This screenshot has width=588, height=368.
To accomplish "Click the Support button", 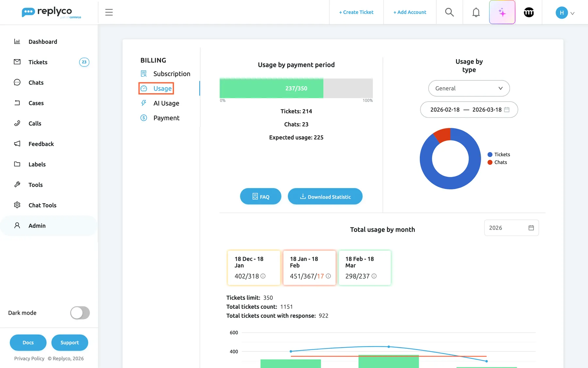I will pos(70,342).
